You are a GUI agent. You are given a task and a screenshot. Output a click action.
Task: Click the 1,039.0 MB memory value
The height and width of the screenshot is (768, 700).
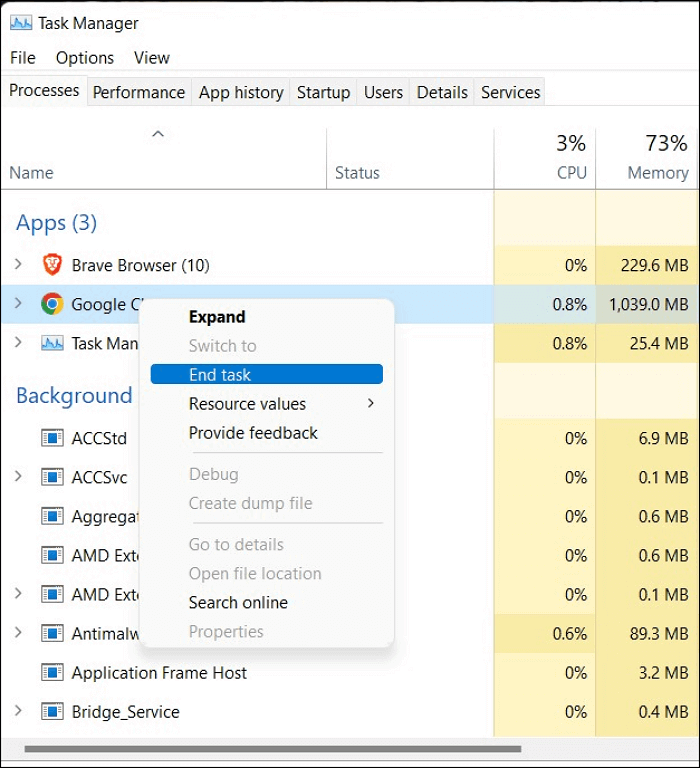pyautogui.click(x=649, y=304)
